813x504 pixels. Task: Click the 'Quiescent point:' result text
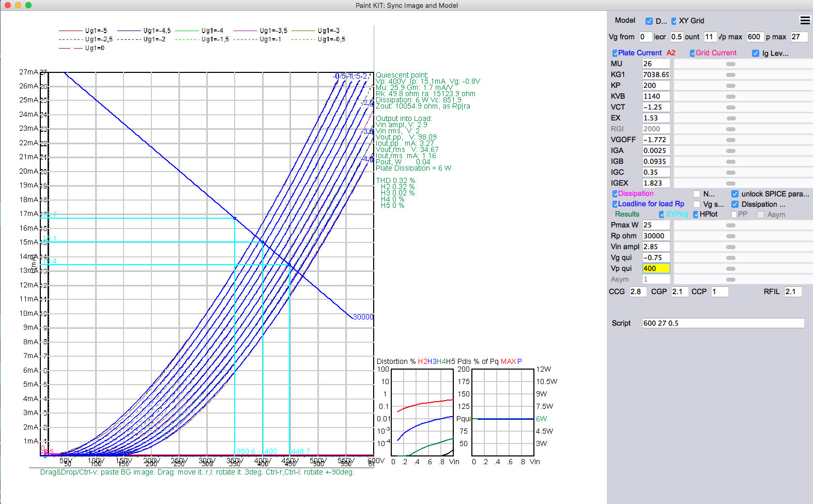[x=402, y=75]
